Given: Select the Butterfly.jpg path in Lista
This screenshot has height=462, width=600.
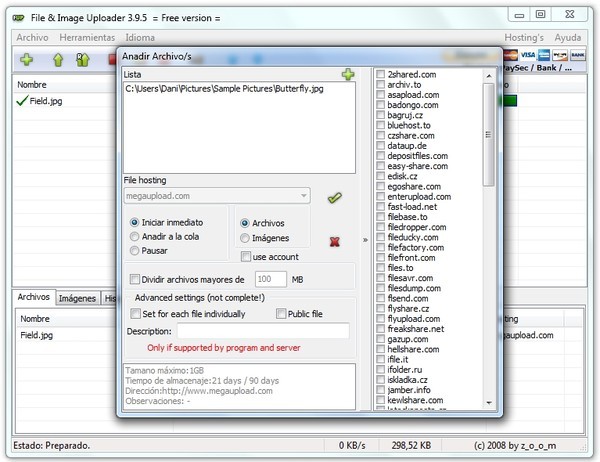Looking at the screenshot, I should (x=224, y=89).
